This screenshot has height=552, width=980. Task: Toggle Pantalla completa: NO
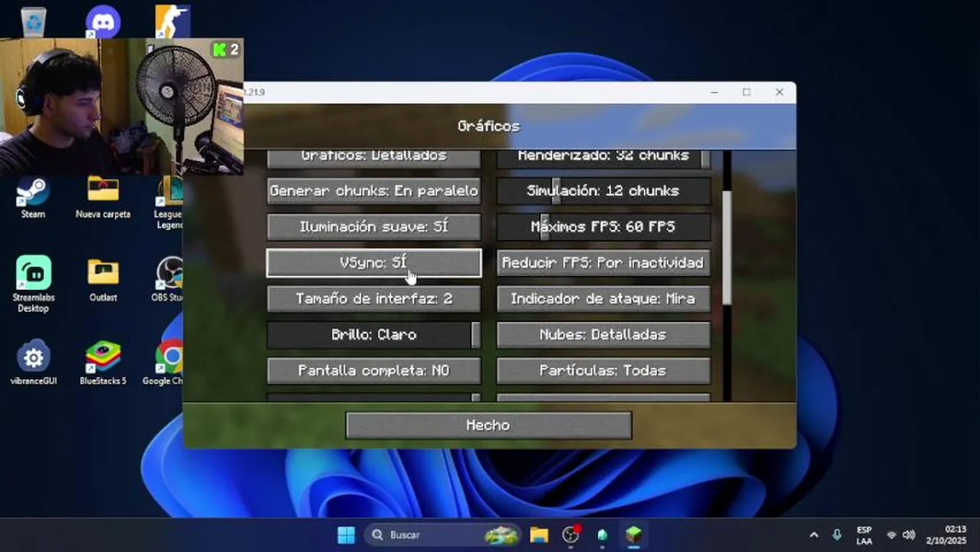tap(374, 370)
